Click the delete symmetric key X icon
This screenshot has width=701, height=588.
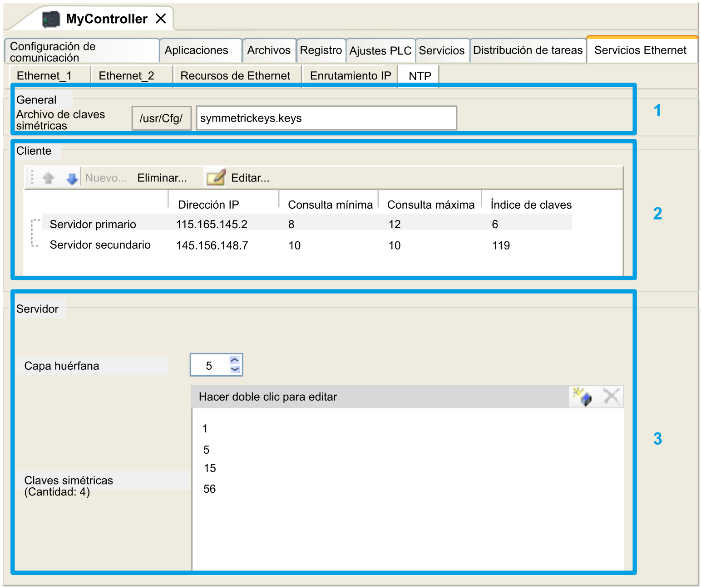(x=611, y=397)
